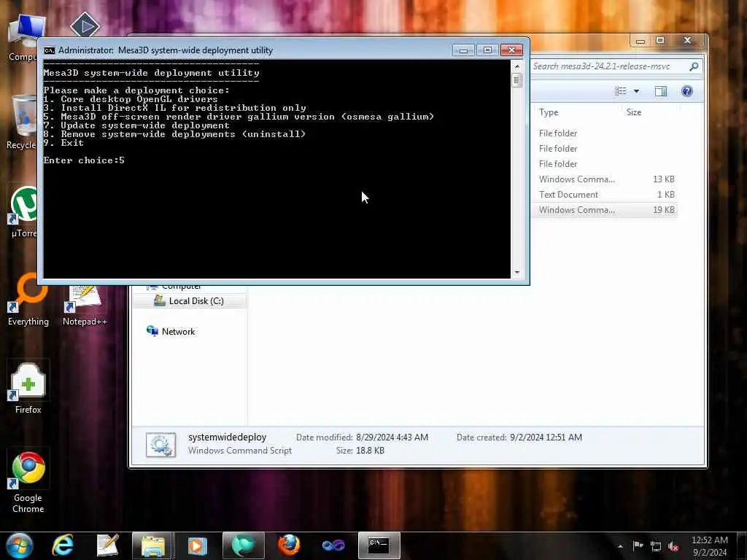Open Windows Media Player taskbar icon

[x=197, y=545]
